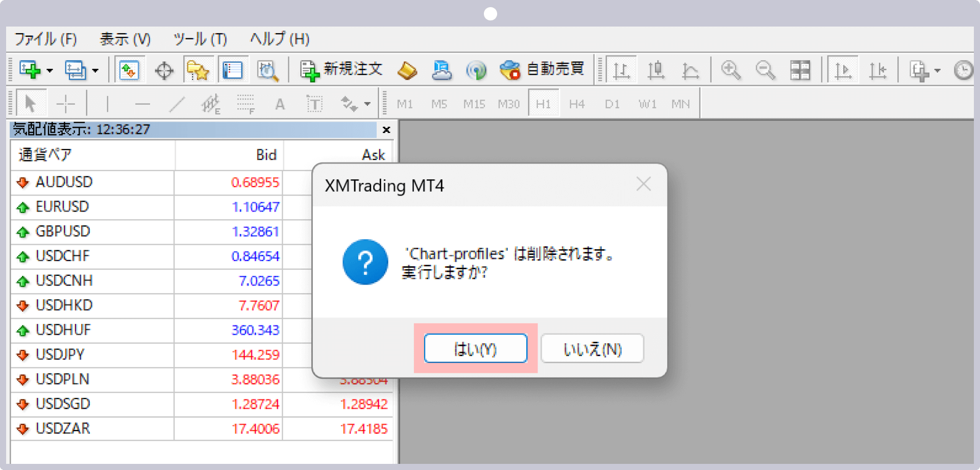Click the chart profiles icon
The image size is (980, 470).
pyautogui.click(x=75, y=70)
